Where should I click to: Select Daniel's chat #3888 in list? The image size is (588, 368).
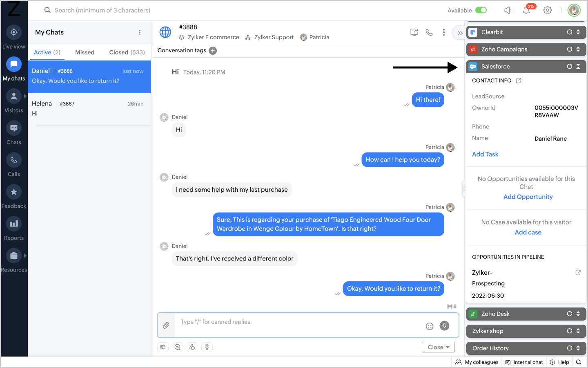coord(89,77)
